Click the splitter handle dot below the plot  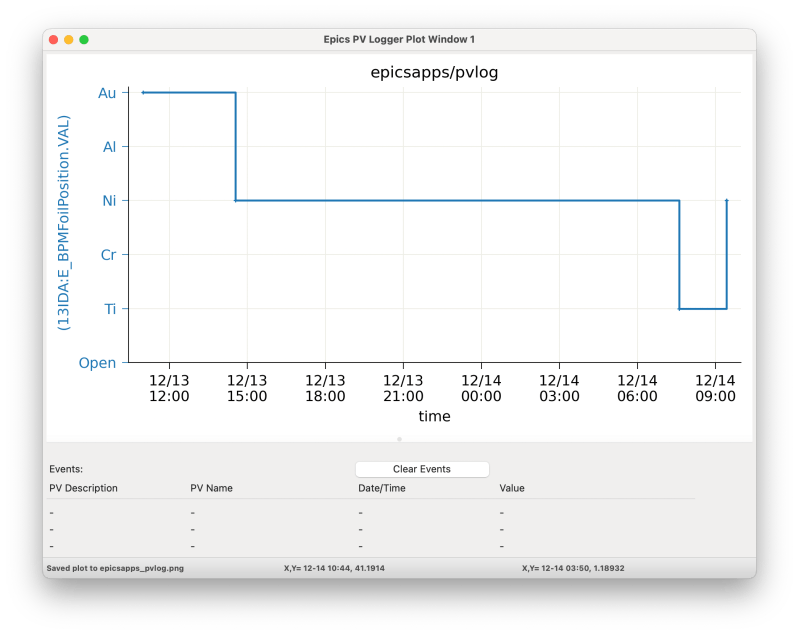point(400,439)
